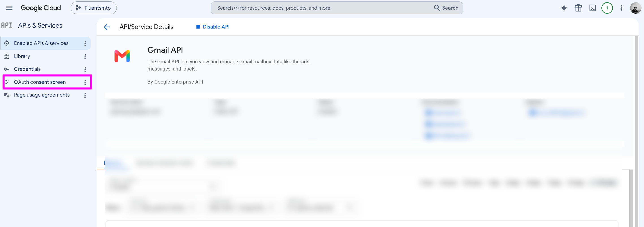Click Enabled APIs & services icon
The image size is (644, 227).
tap(7, 43)
